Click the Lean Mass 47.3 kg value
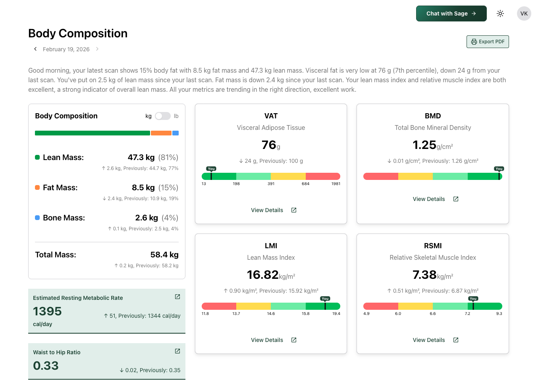This screenshot has height=392, width=540. click(141, 157)
